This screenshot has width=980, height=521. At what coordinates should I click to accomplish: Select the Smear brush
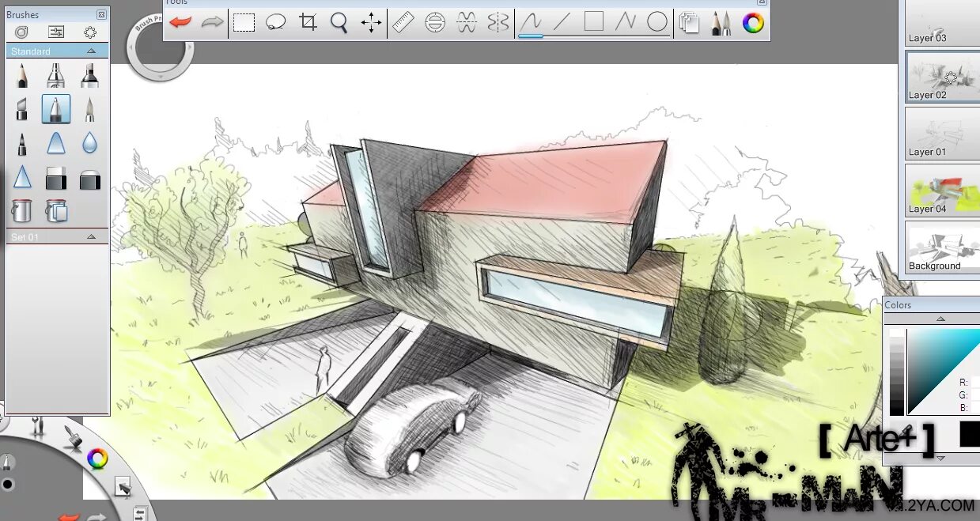click(x=55, y=144)
